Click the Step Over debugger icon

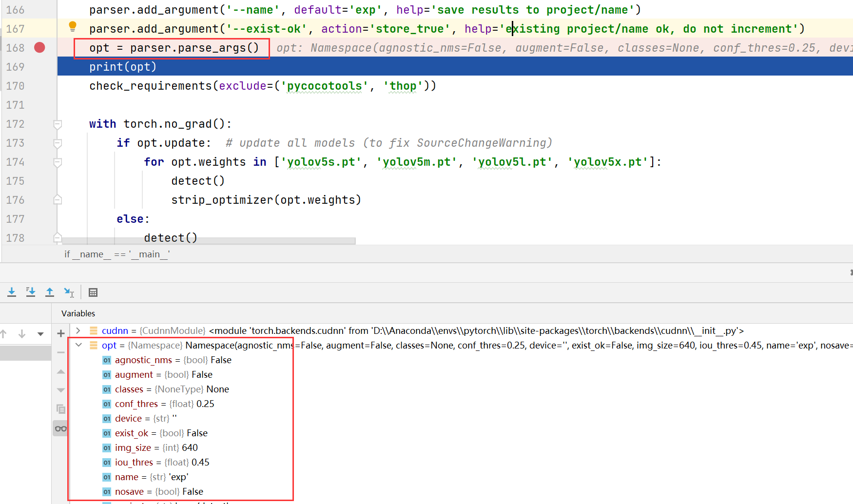(x=12, y=292)
